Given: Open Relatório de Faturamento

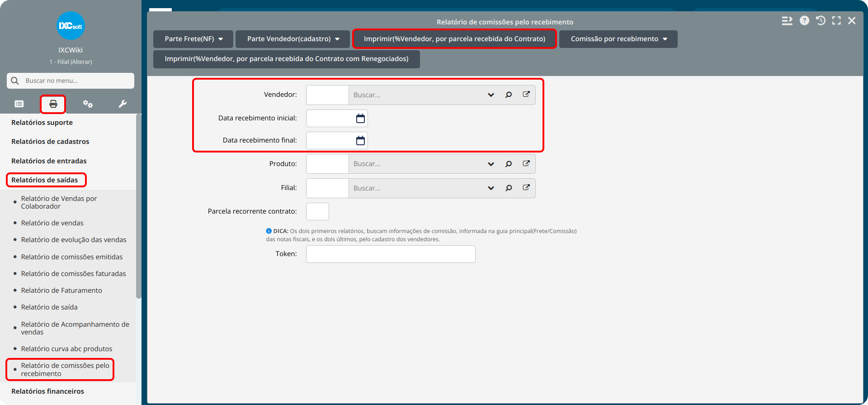Looking at the screenshot, I should (61, 291).
